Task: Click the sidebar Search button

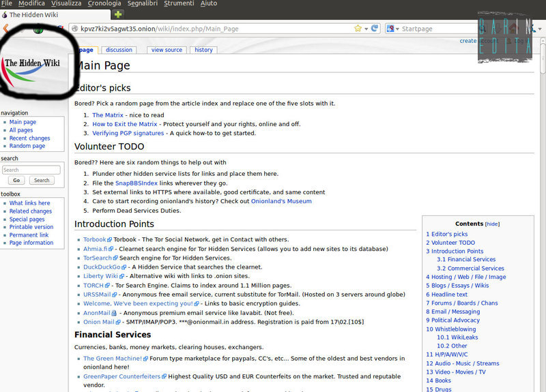Action: (42, 180)
